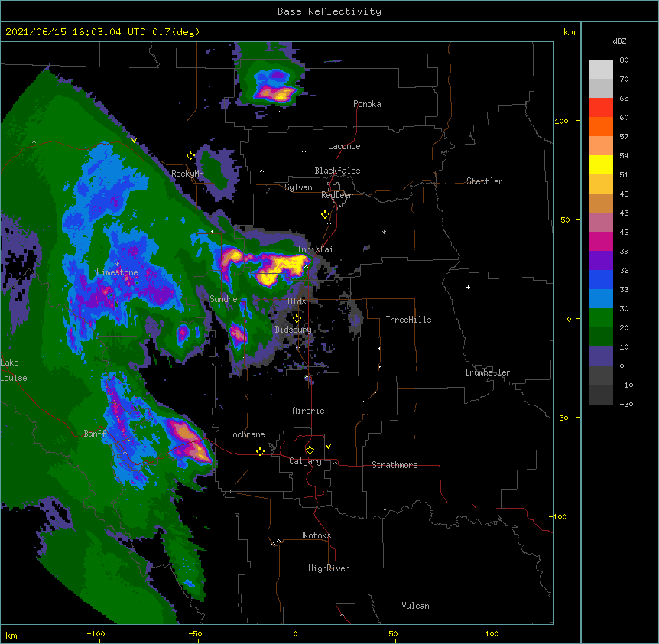The height and width of the screenshot is (644, 659).
Task: Click the white asterisk marker above Limestone
Action: (x=117, y=265)
